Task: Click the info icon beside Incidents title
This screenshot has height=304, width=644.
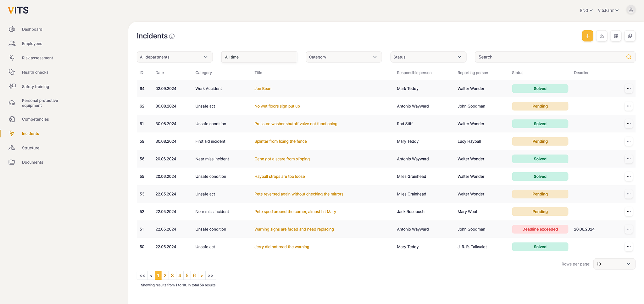Action: click(172, 36)
